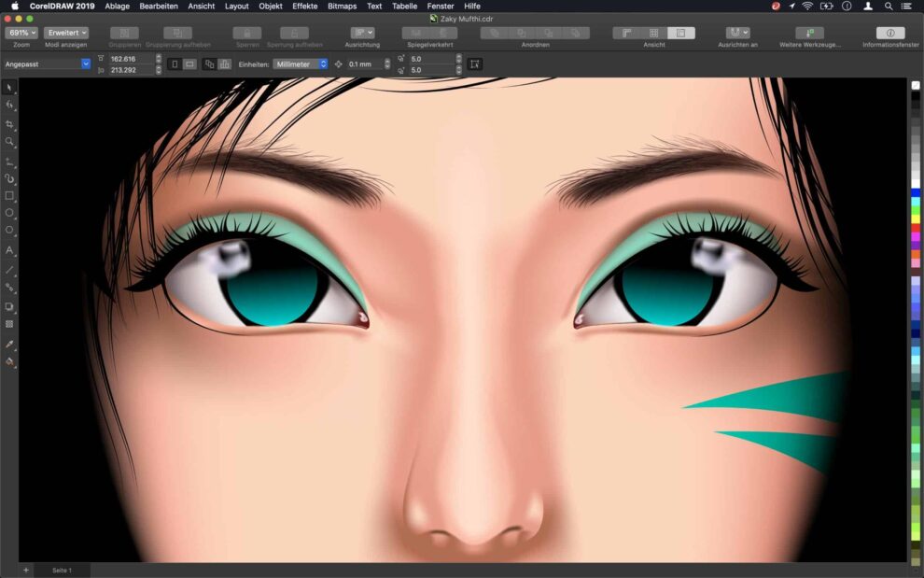The height and width of the screenshot is (578, 924).
Task: Select the Artistic Media tool
Action: tap(8, 178)
